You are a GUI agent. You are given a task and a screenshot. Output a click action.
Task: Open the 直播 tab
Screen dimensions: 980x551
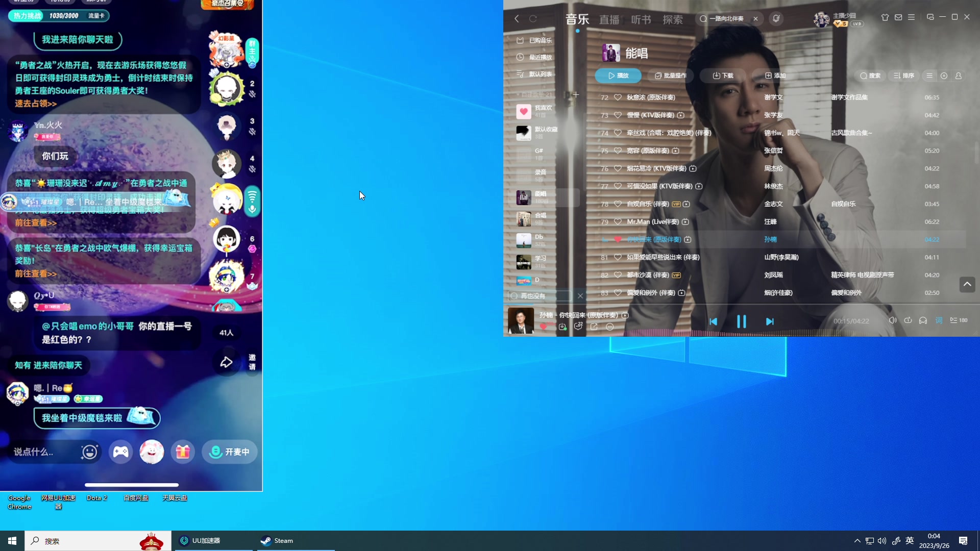(x=609, y=19)
